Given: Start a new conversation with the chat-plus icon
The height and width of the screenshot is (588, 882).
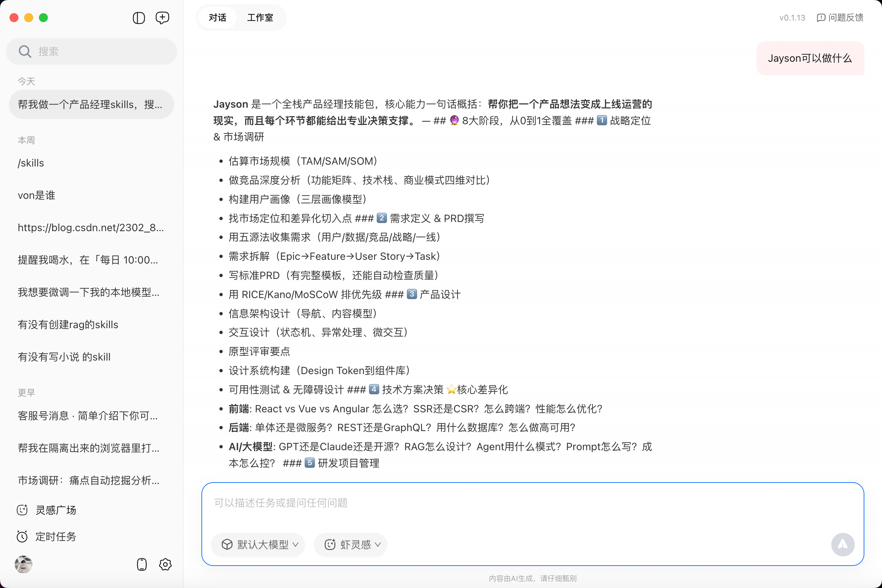Looking at the screenshot, I should (x=162, y=18).
